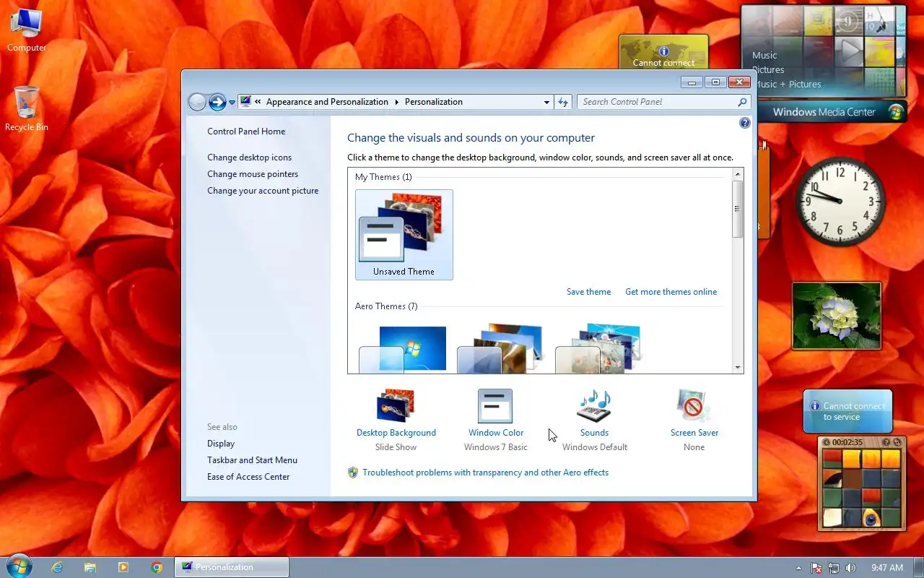Screen dimensions: 924x578
Task: Click the volume speaker tray icon
Action: (x=850, y=568)
